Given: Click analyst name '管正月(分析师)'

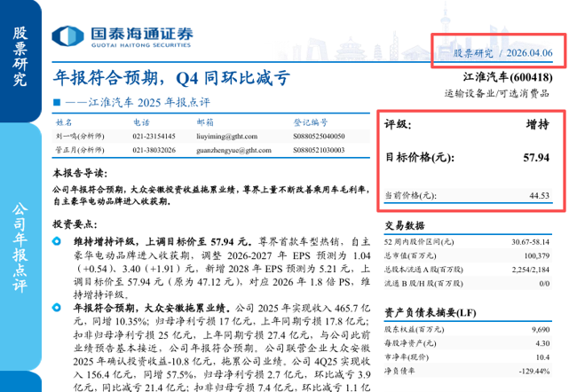Looking at the screenshot, I should tap(80, 150).
